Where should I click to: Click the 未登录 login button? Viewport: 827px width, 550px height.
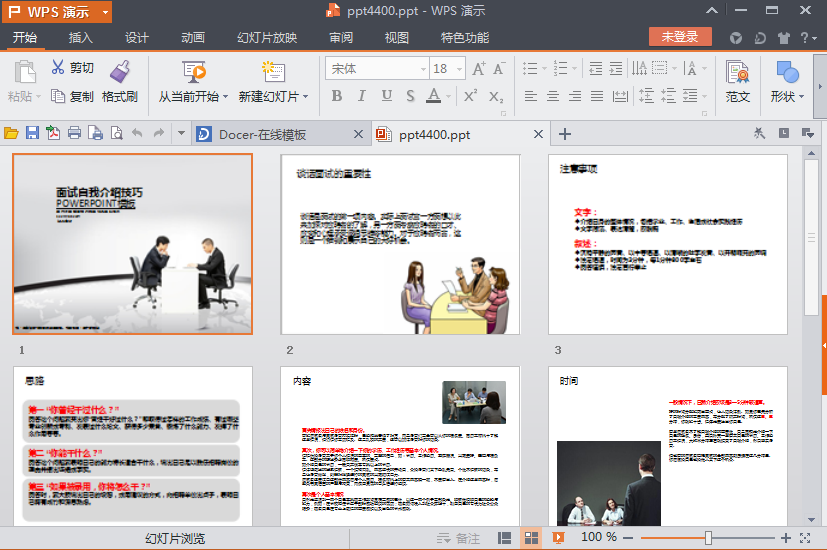(680, 37)
